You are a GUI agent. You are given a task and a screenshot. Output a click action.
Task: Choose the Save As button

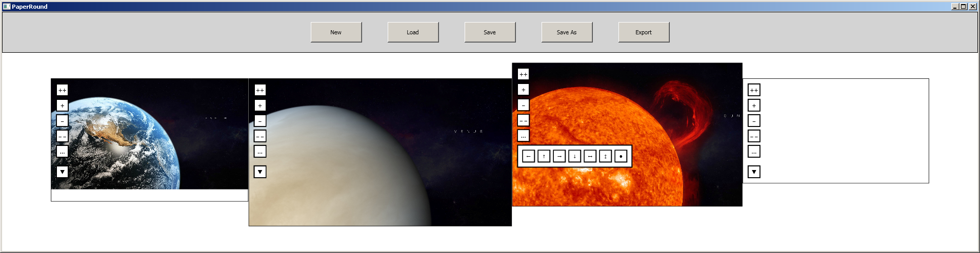567,32
